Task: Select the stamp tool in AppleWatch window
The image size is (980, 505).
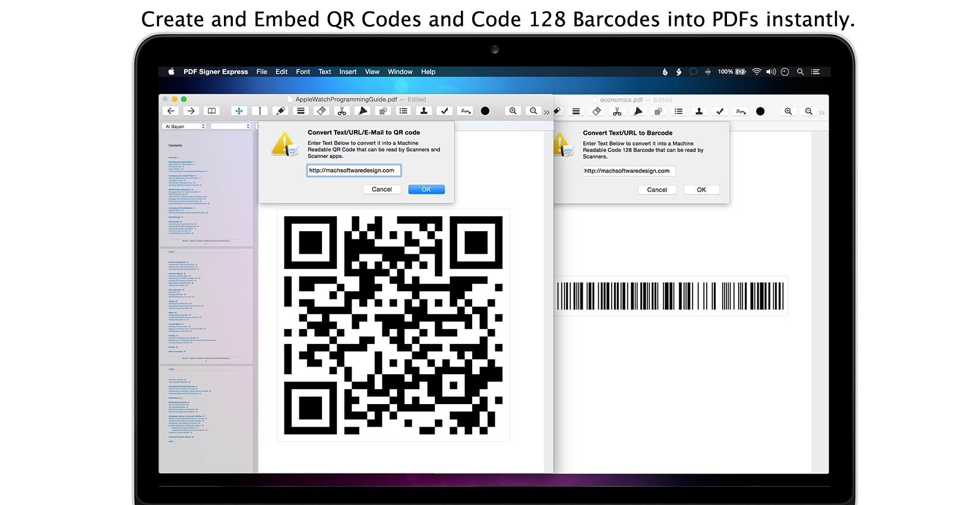Action: 424,111
